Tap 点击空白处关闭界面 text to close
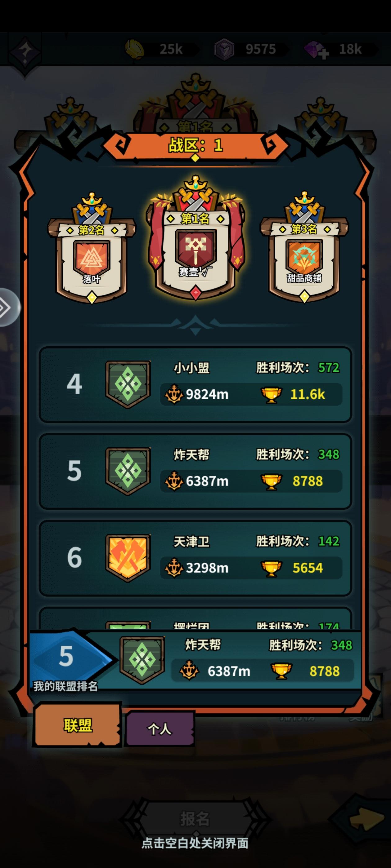Image resolution: width=391 pixels, height=868 pixels. click(195, 844)
